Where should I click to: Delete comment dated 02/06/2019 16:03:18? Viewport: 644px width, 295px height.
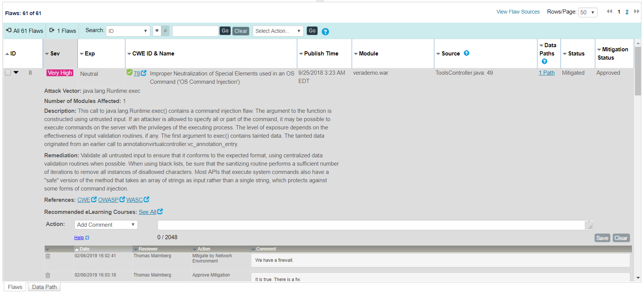48,275
